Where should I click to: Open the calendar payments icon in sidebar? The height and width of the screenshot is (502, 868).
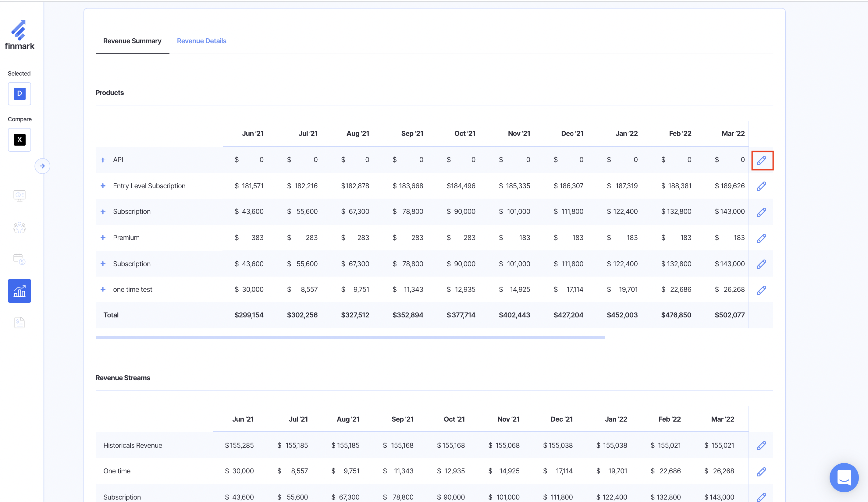19,259
